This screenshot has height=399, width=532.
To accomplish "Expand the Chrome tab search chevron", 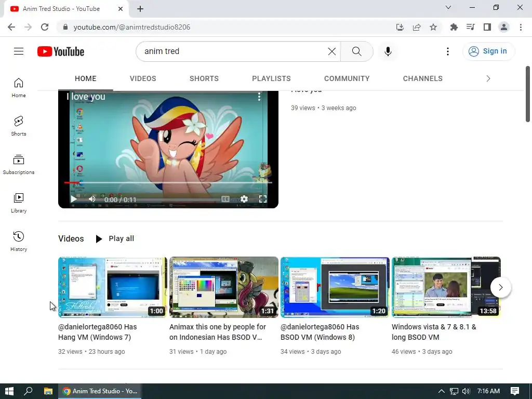I will coord(448,7).
